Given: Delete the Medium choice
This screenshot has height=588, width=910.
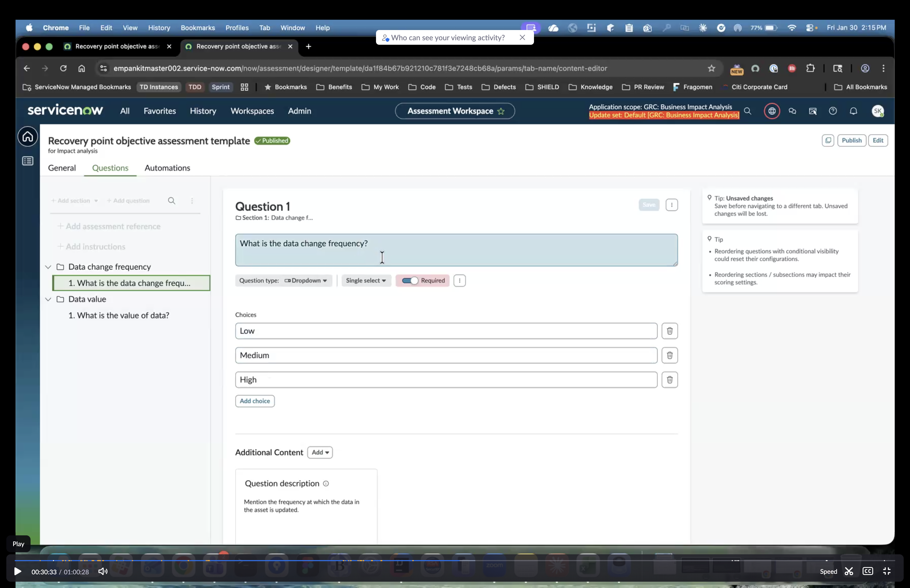Looking at the screenshot, I should click(669, 355).
